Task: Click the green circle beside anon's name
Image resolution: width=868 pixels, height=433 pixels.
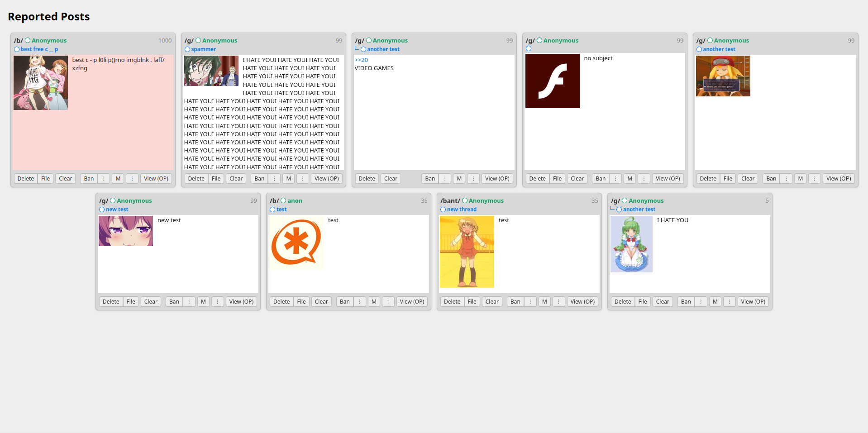Action: pos(283,200)
